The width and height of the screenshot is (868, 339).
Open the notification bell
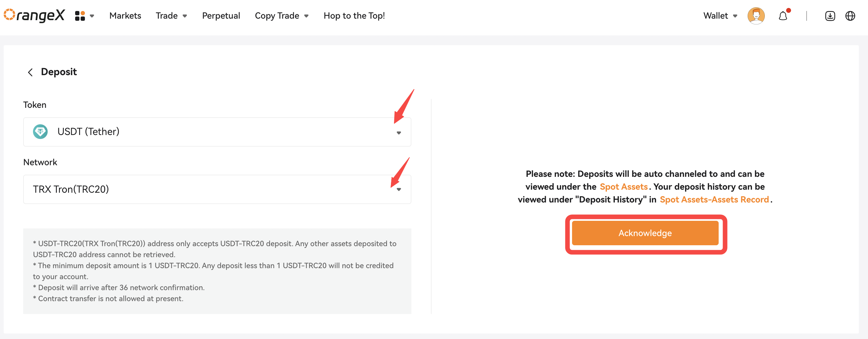pyautogui.click(x=783, y=16)
